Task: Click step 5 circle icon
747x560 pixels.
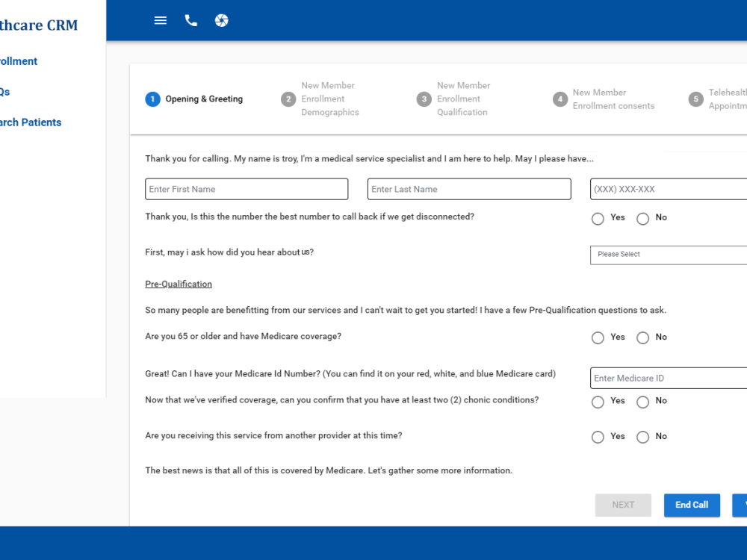Action: coord(696,99)
